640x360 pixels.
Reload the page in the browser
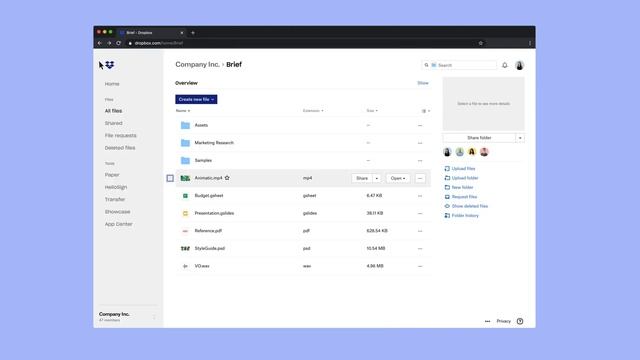pos(119,43)
